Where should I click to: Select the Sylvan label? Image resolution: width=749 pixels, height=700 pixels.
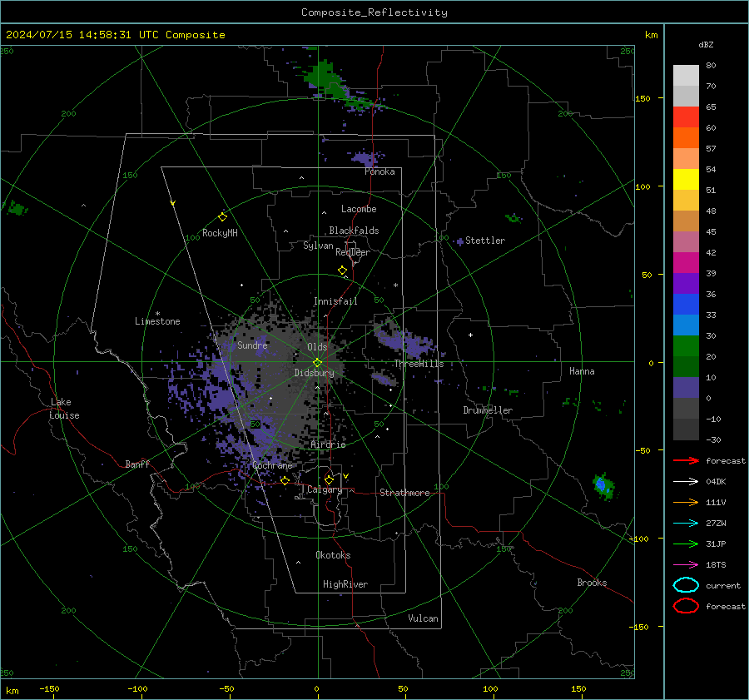pos(318,246)
